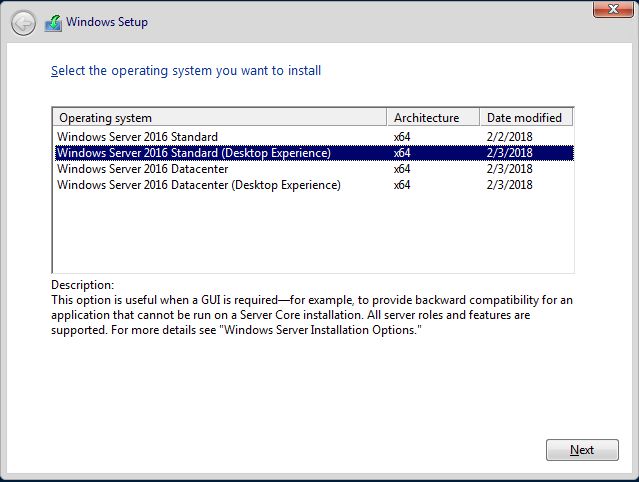This screenshot has height=482, width=639.
Task: Click the 'Select the operating system' heading
Action: click(x=186, y=70)
